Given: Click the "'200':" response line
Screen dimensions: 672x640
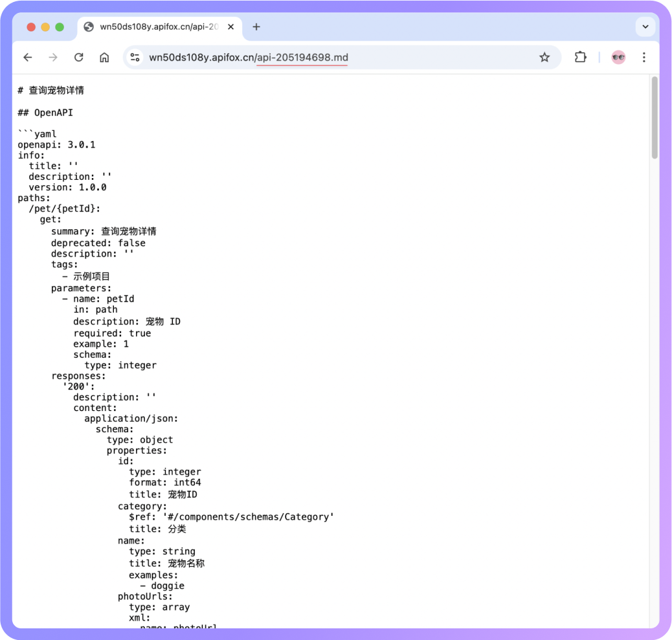Looking at the screenshot, I should coord(78,386).
